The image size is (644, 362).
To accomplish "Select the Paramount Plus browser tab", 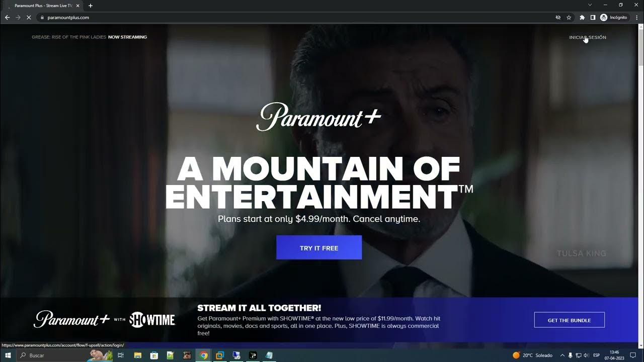I will [x=43, y=6].
